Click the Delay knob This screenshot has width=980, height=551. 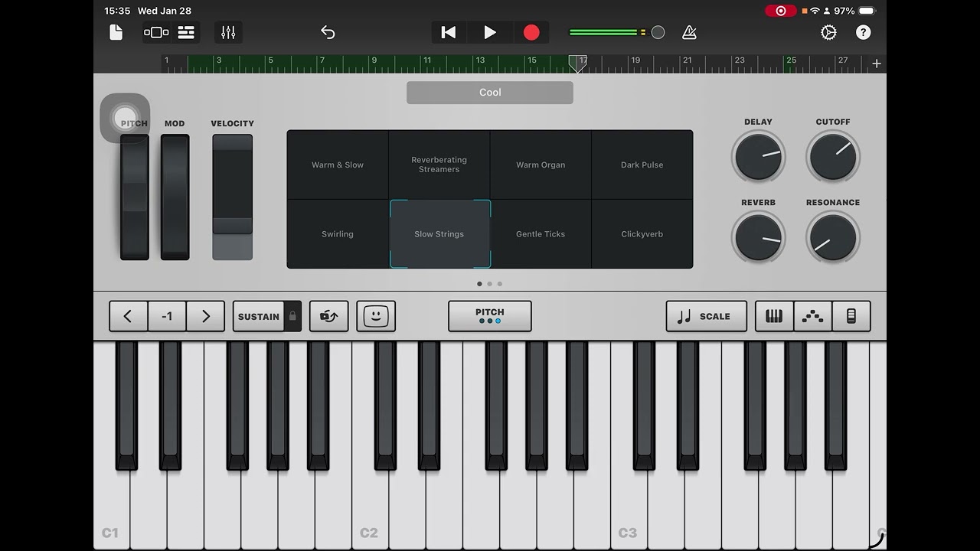click(x=758, y=156)
